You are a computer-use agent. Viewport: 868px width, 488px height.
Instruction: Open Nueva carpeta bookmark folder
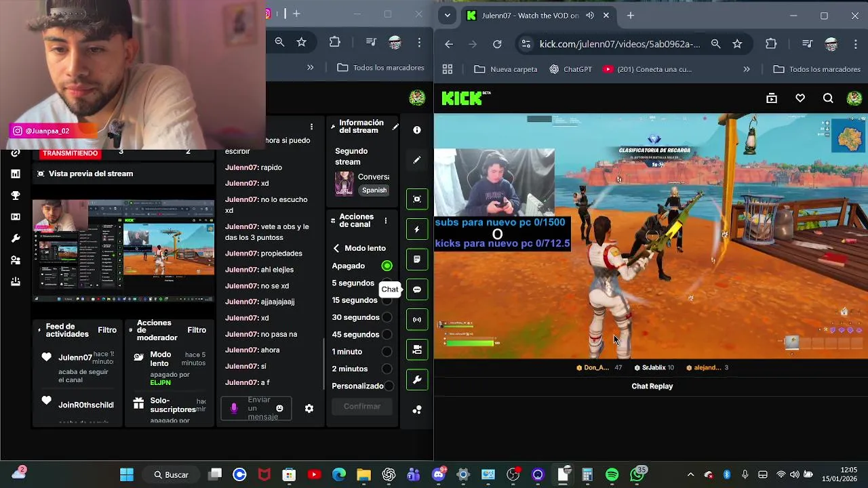point(506,69)
